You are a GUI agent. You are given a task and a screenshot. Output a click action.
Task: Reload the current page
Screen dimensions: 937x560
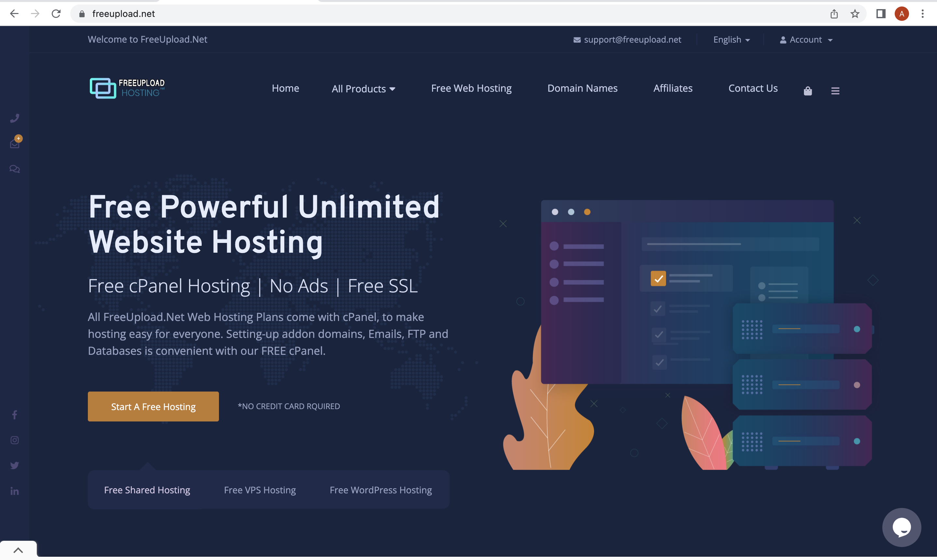pos(56,14)
